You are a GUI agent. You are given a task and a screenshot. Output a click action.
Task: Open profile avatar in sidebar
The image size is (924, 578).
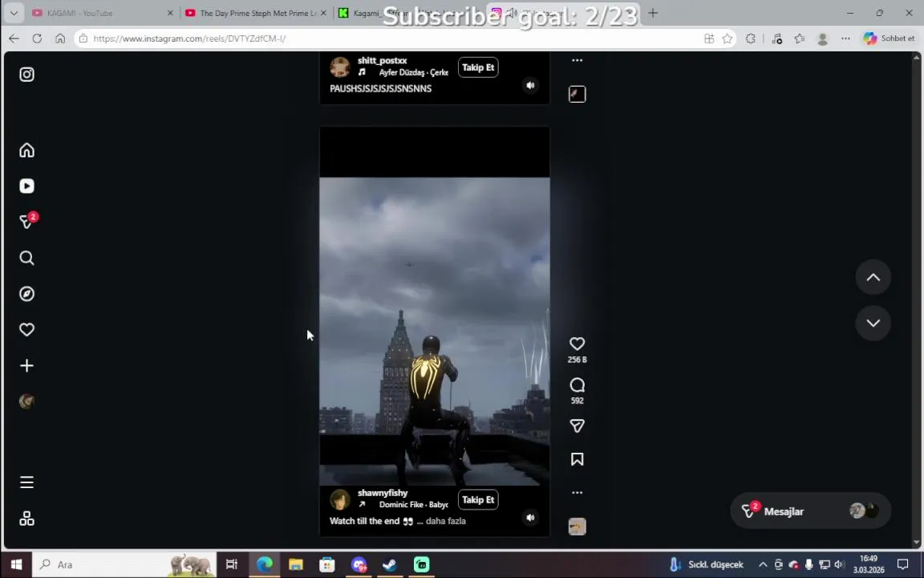coord(26,401)
